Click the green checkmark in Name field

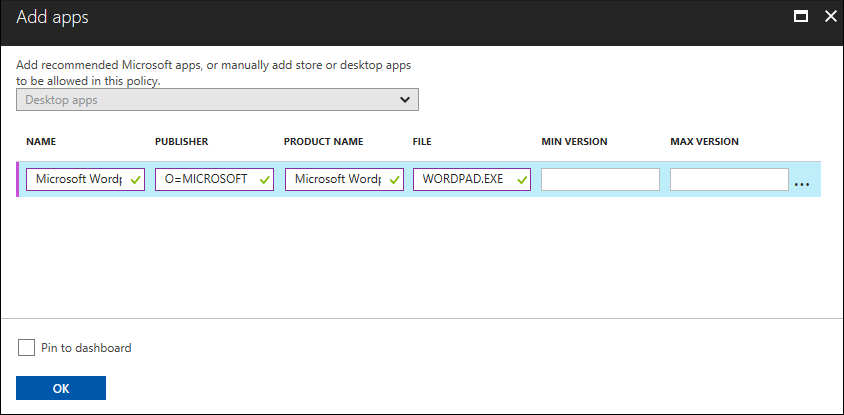(135, 180)
